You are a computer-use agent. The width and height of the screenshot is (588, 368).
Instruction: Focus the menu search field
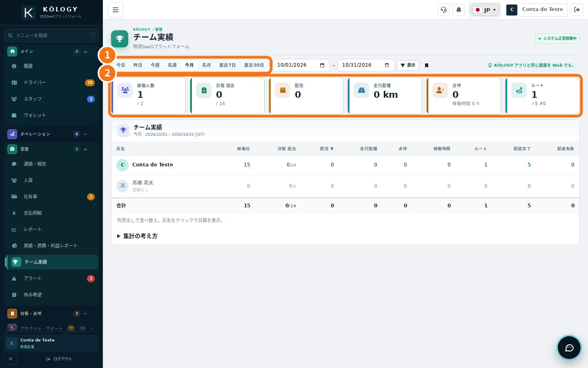pyautogui.click(x=51, y=36)
